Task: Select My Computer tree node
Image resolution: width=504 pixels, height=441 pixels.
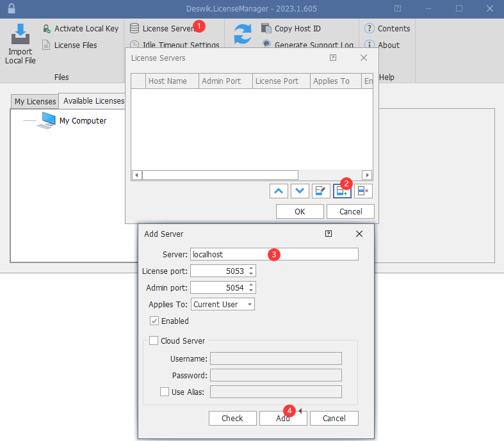Action: 83,121
